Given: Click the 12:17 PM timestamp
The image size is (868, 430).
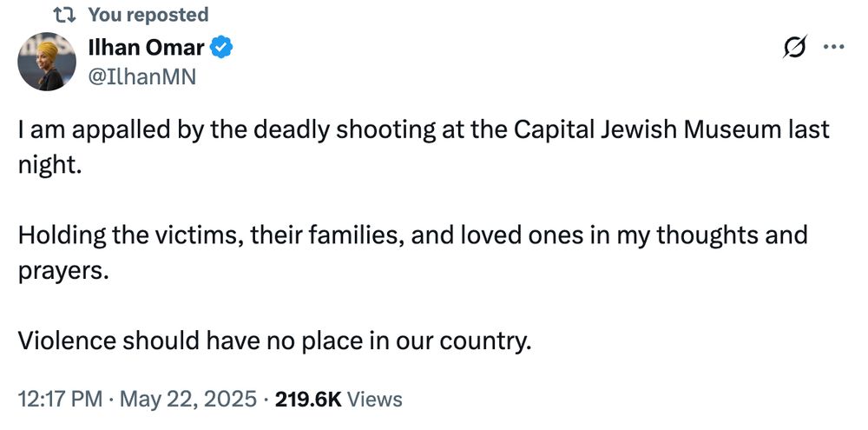Looking at the screenshot, I should tap(58, 399).
